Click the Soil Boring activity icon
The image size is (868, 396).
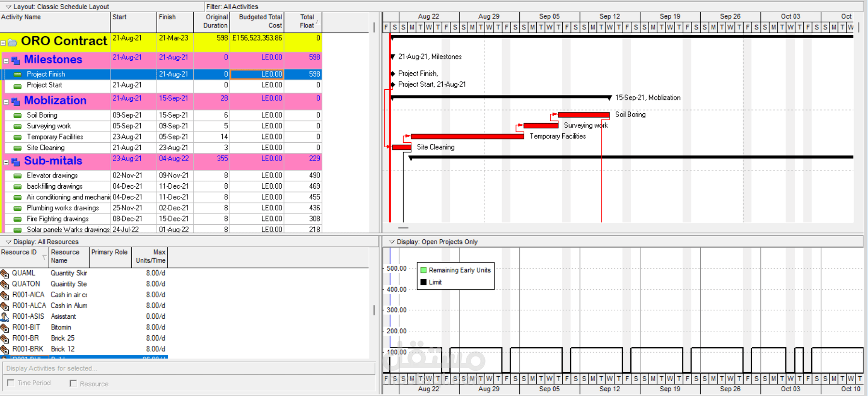coord(17,115)
